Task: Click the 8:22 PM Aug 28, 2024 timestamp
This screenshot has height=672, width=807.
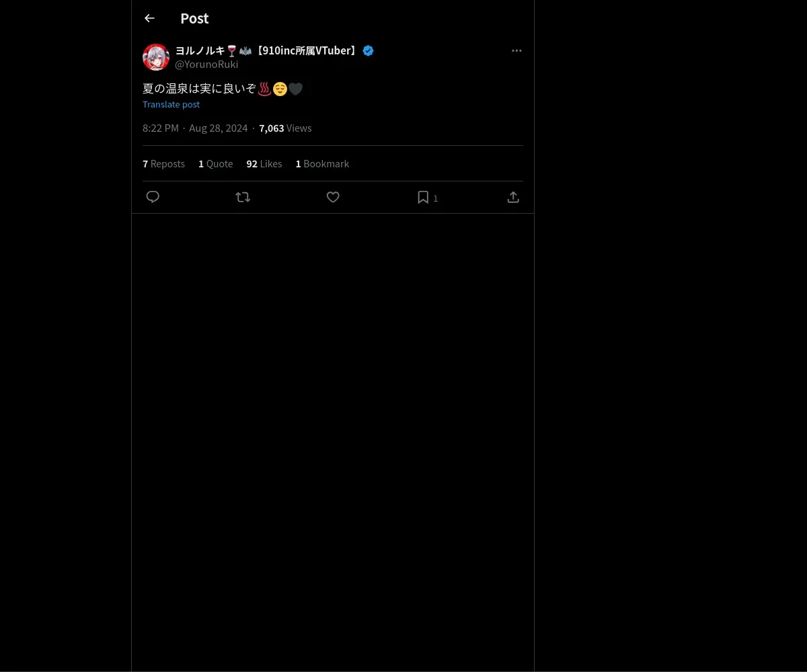Action: (195, 128)
